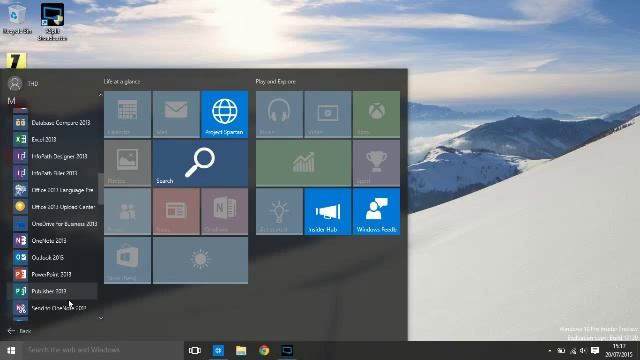This screenshot has width=640, height=360.
Task: Open Google Chrome from the taskbar
Action: pyautogui.click(x=264, y=350)
